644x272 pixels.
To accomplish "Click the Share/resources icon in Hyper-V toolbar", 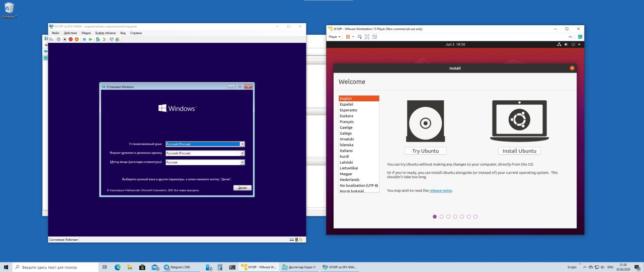I will (117, 39).
